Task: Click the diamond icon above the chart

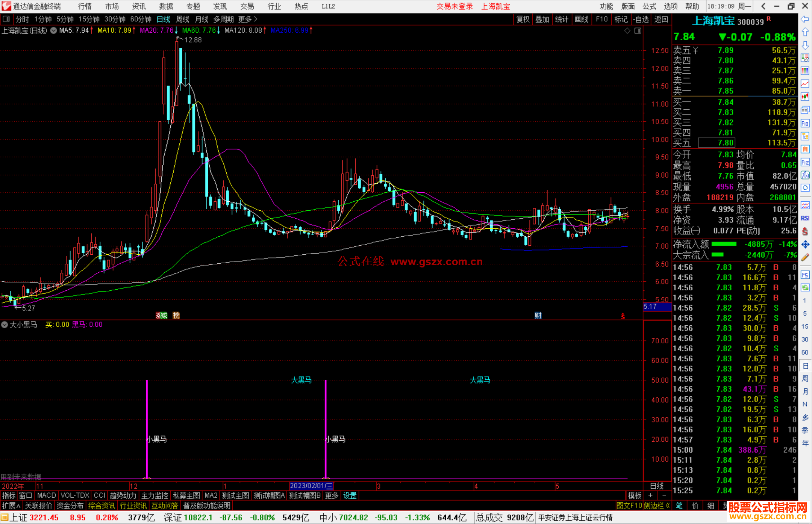Action: click(627, 31)
